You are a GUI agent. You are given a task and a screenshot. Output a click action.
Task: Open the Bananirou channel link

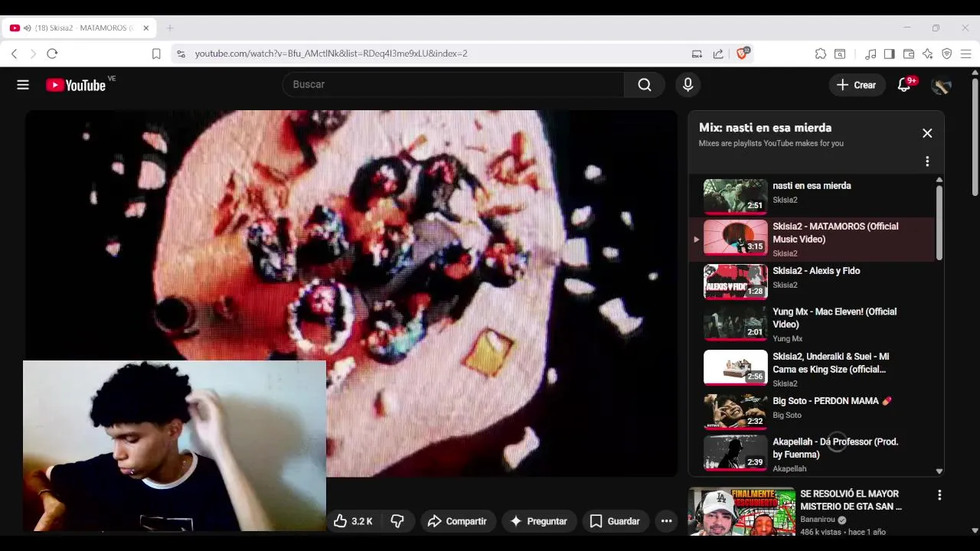[x=818, y=520]
